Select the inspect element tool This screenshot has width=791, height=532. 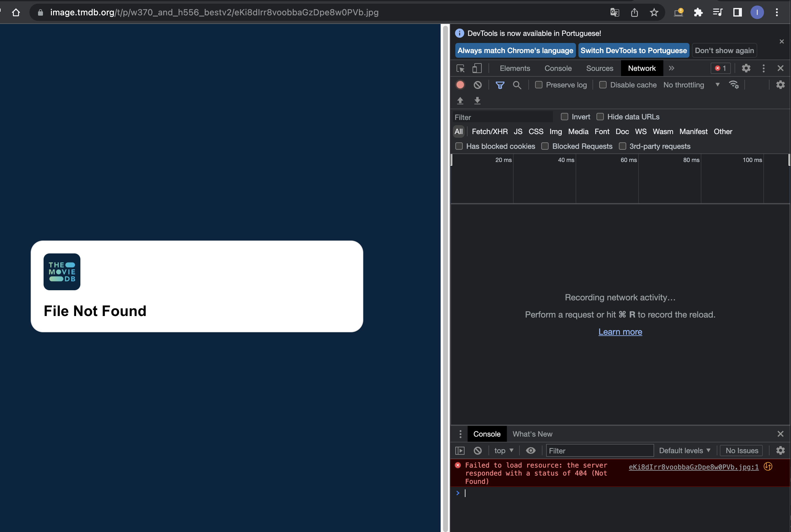click(461, 68)
